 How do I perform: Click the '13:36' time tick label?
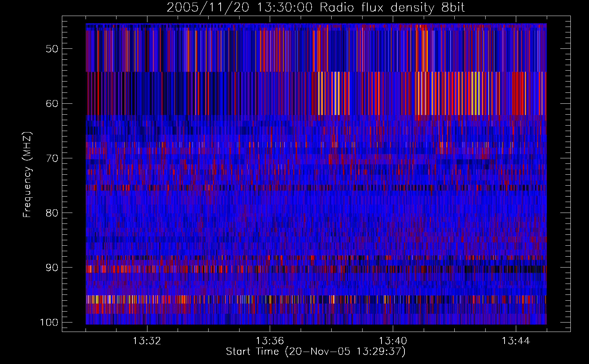tap(270, 341)
